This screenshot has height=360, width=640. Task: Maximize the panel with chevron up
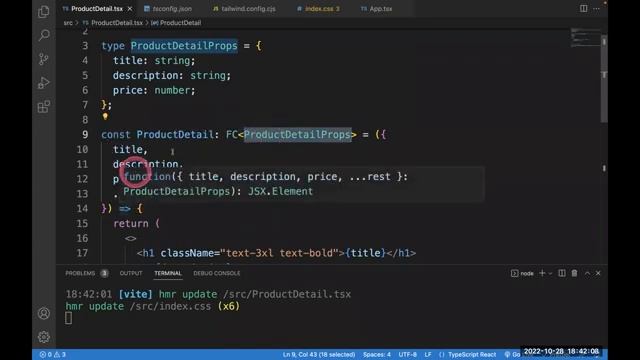click(587, 273)
